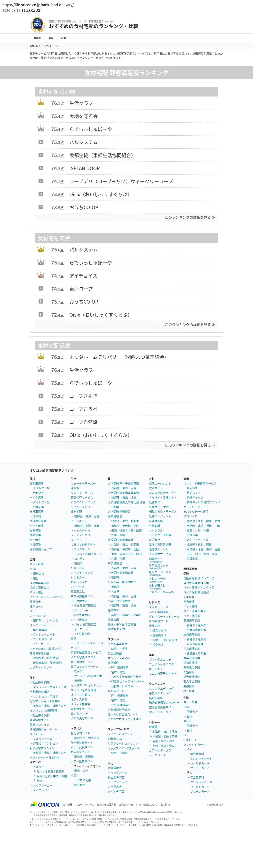Click the rank 7 badge beside コープデリ
Viewport: 253px width, 868px height.
click(x=41, y=181)
